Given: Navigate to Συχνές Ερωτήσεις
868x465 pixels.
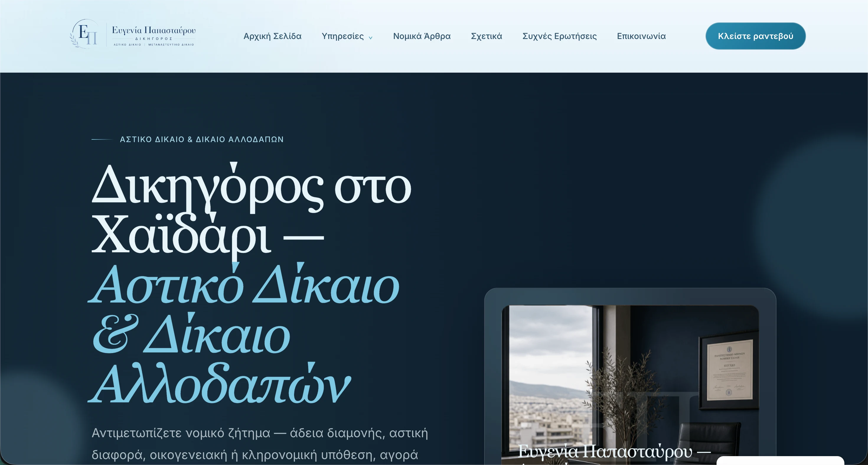Looking at the screenshot, I should point(559,36).
